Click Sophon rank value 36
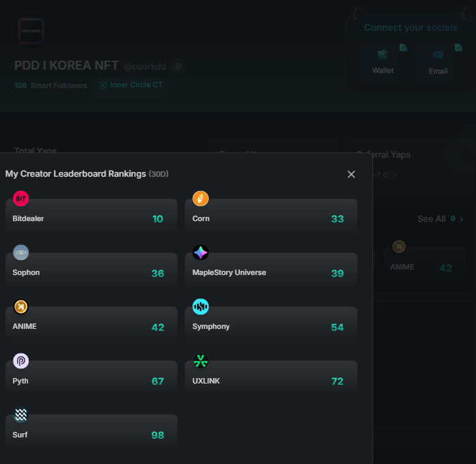Image resolution: width=476 pixels, height=464 pixels. 158,274
